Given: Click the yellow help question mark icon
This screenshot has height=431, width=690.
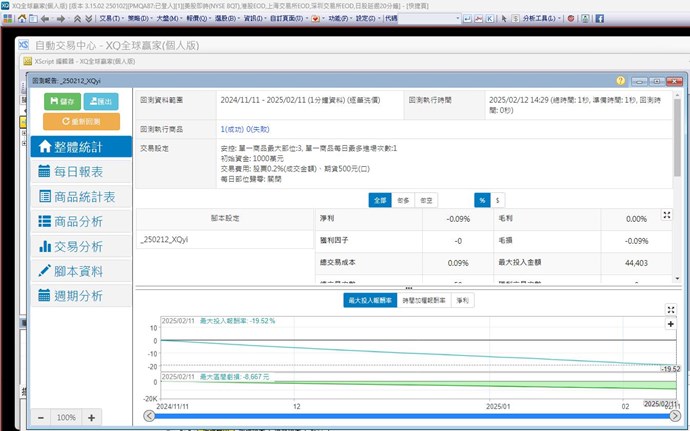Looking at the screenshot, I should [x=648, y=79].
